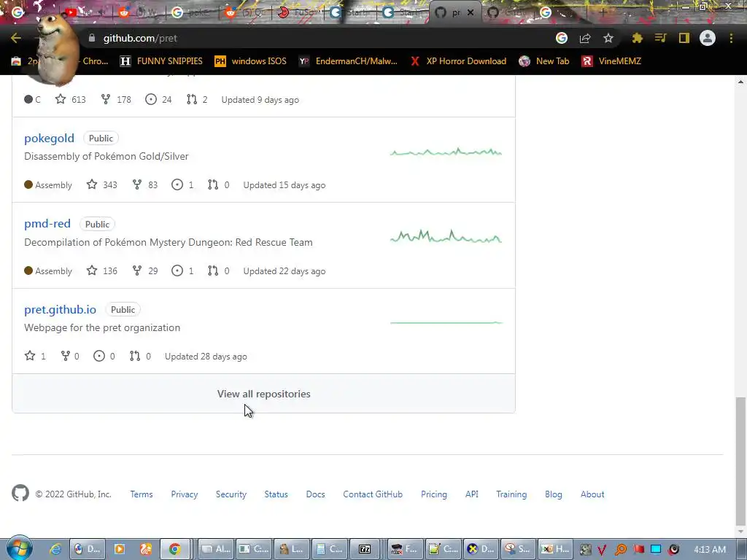The height and width of the screenshot is (560, 747).
Task: Open the FUNNY SNIPPIES bookmark
Action: [161, 61]
